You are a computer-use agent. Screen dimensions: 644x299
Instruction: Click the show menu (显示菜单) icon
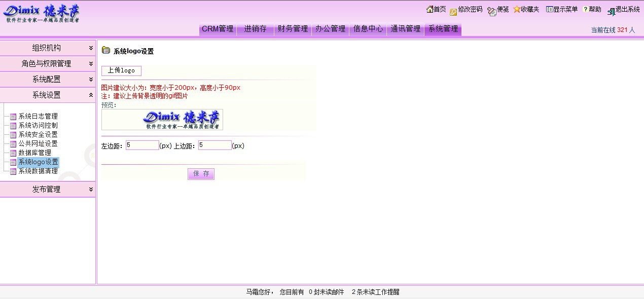549,10
